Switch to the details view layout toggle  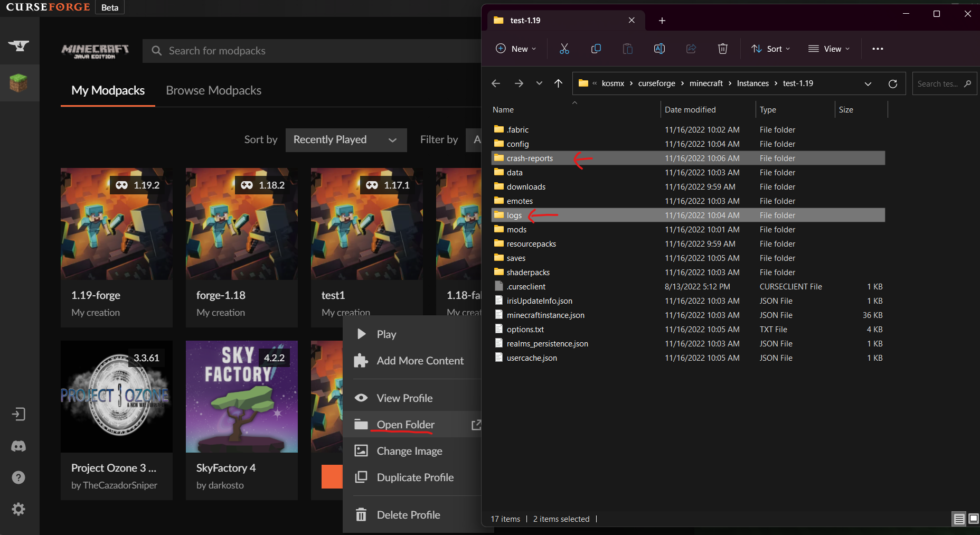959,519
